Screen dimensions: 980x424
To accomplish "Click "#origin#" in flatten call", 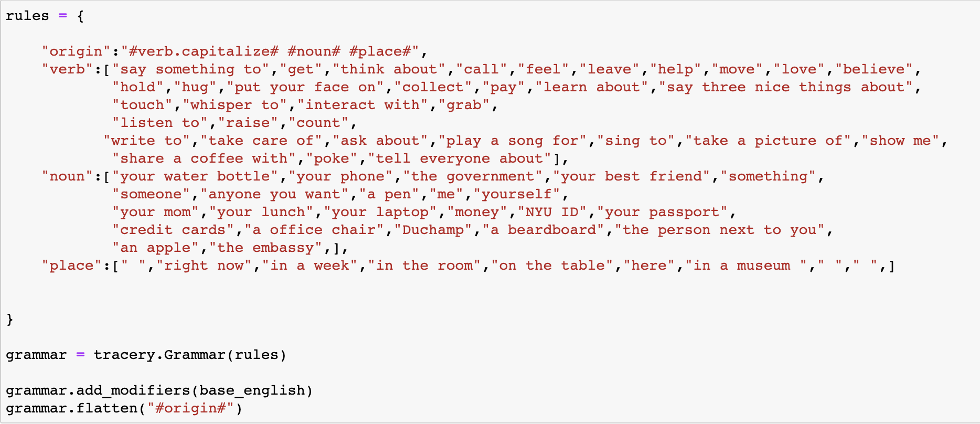I will [x=190, y=408].
